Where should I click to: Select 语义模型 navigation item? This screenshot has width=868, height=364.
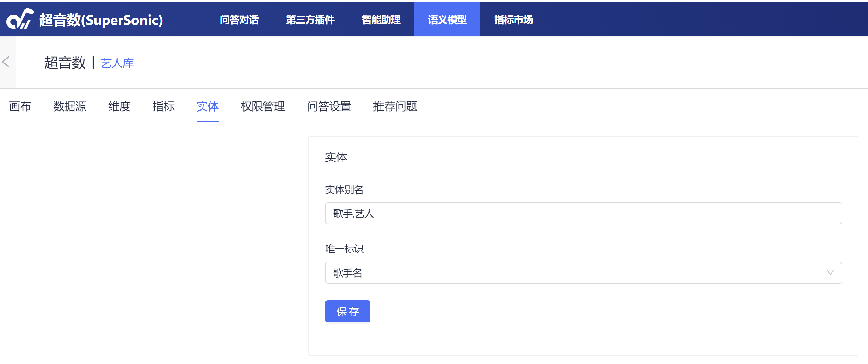point(447,20)
